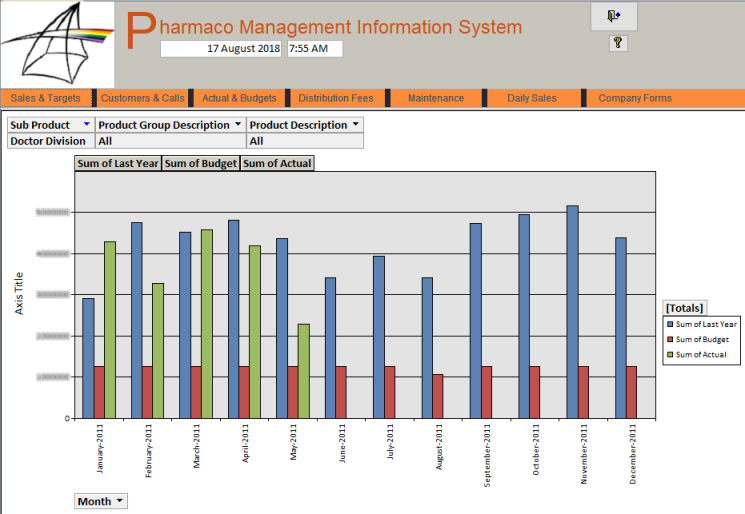
Task: Click the Sum of Budget field button
Action: tap(200, 163)
